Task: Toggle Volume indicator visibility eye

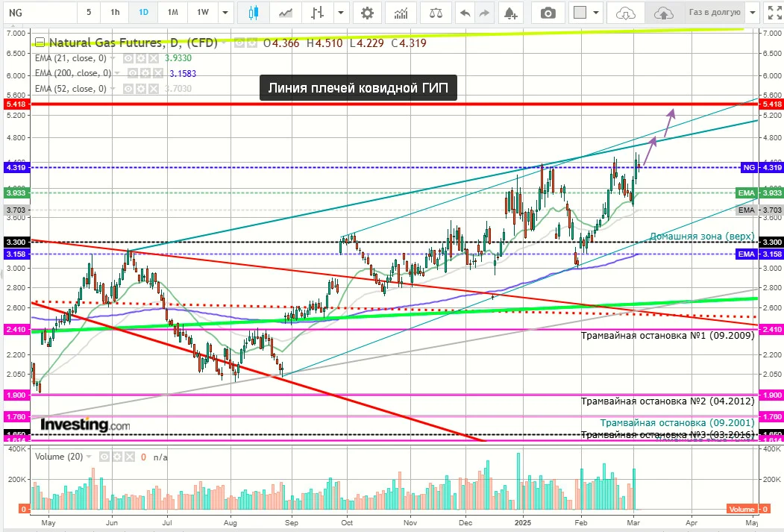Action: (x=104, y=457)
